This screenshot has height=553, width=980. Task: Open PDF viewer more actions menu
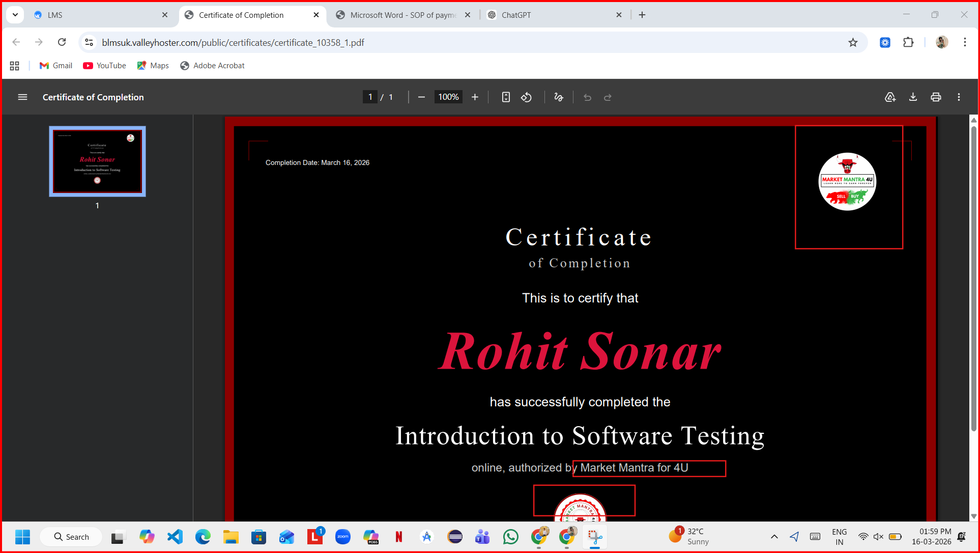click(x=959, y=97)
